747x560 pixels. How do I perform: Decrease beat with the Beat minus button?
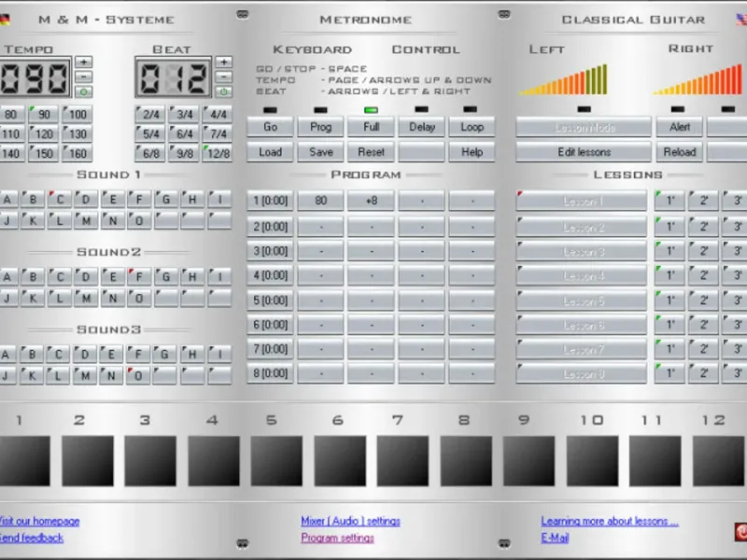223,77
